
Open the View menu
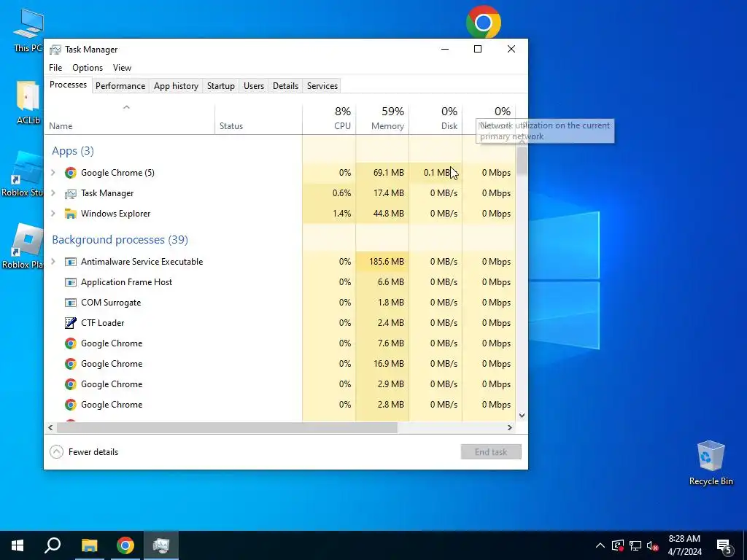coord(122,68)
